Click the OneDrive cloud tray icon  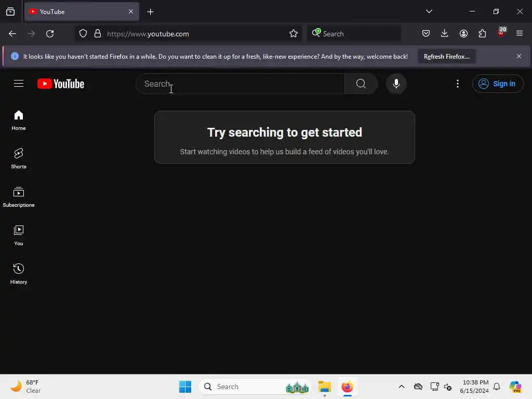pos(418,387)
